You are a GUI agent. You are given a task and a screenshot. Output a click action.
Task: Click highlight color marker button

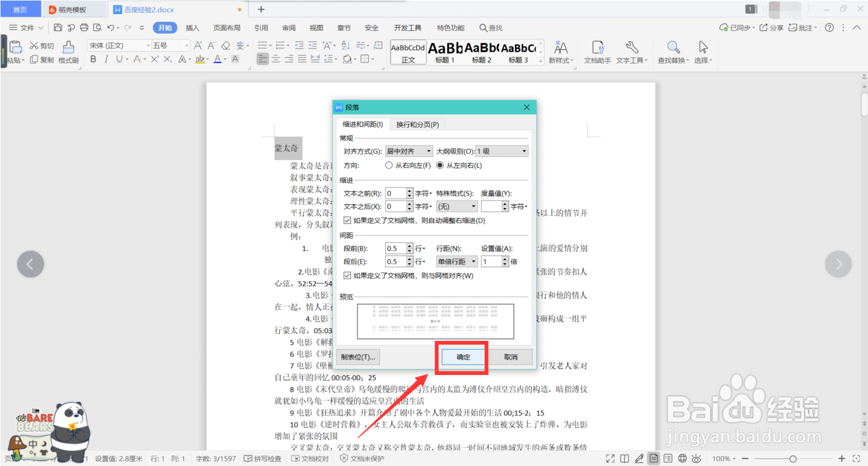coord(200,59)
